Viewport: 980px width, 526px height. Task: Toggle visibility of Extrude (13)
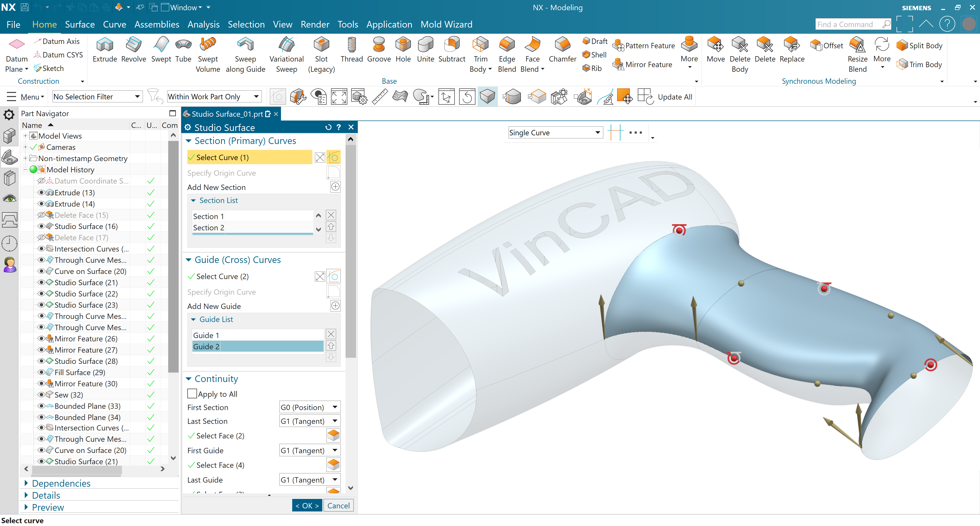click(x=41, y=193)
